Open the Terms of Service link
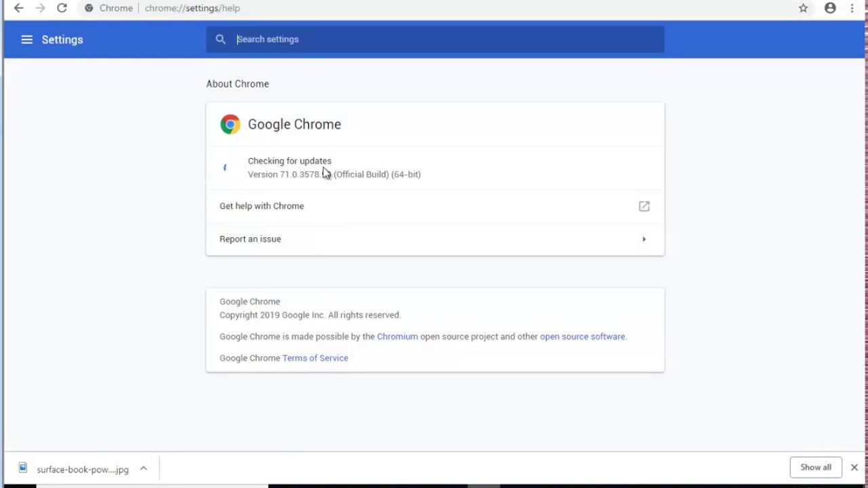This screenshot has width=868, height=488. (315, 358)
